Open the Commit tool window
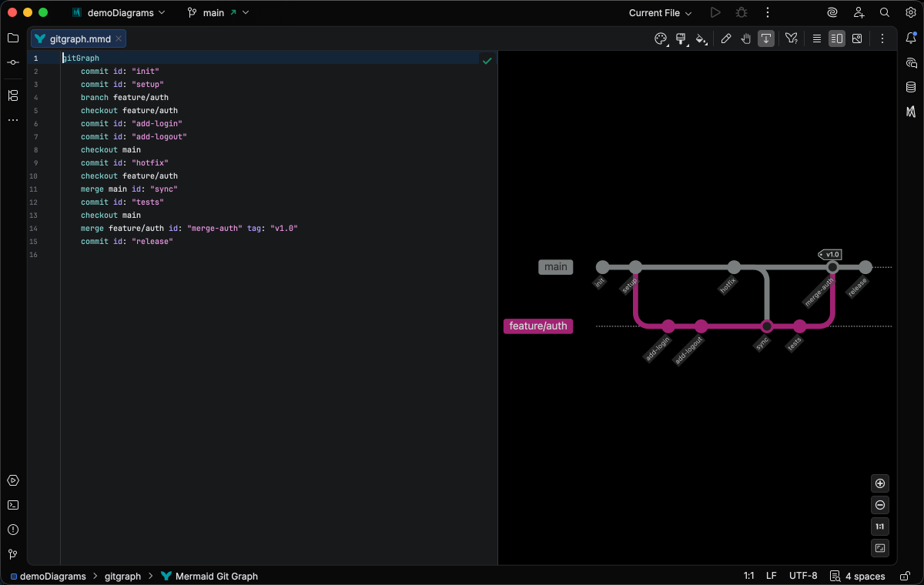This screenshot has height=585, width=924. pyautogui.click(x=13, y=62)
